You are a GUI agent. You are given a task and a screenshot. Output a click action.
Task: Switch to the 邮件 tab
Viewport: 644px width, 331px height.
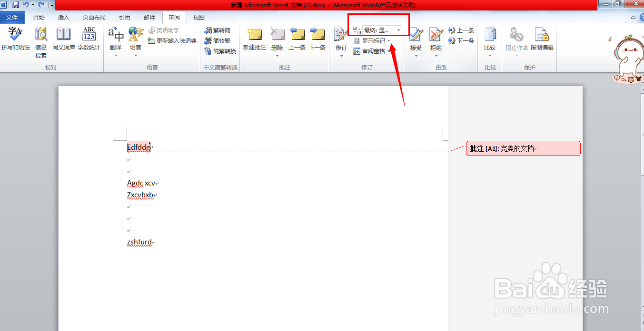coord(149,18)
